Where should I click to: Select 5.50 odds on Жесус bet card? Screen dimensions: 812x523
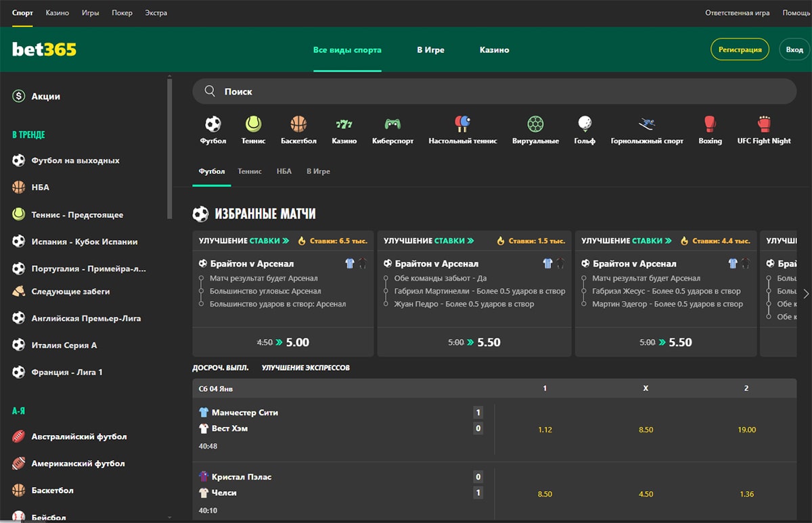(x=666, y=342)
